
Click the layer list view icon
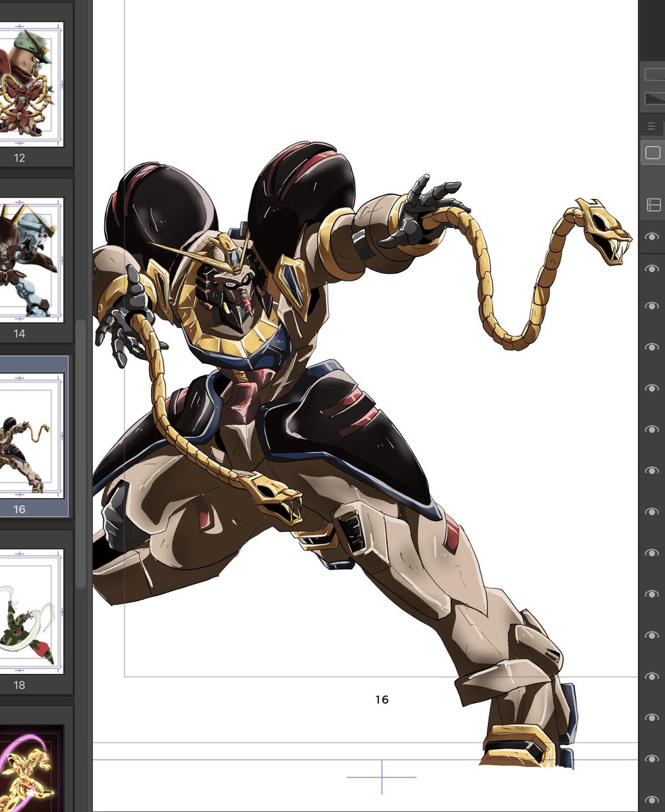point(653,205)
